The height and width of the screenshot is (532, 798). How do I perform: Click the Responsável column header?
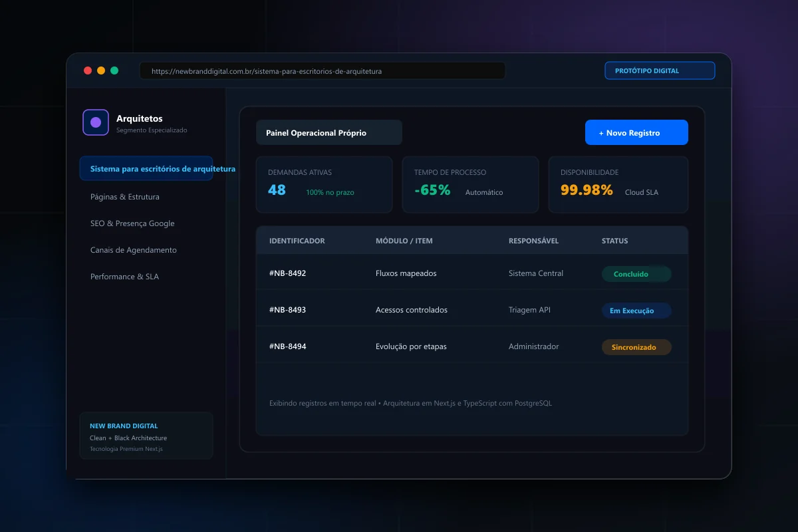click(x=534, y=241)
